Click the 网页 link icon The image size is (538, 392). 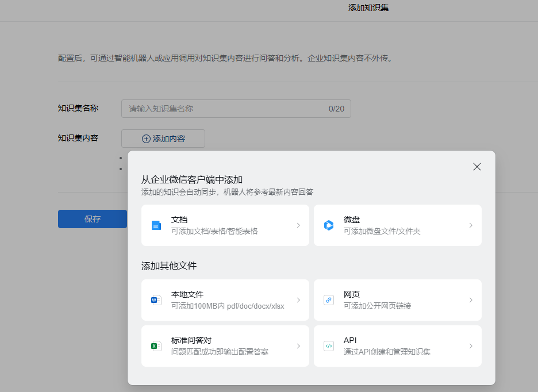click(x=329, y=300)
